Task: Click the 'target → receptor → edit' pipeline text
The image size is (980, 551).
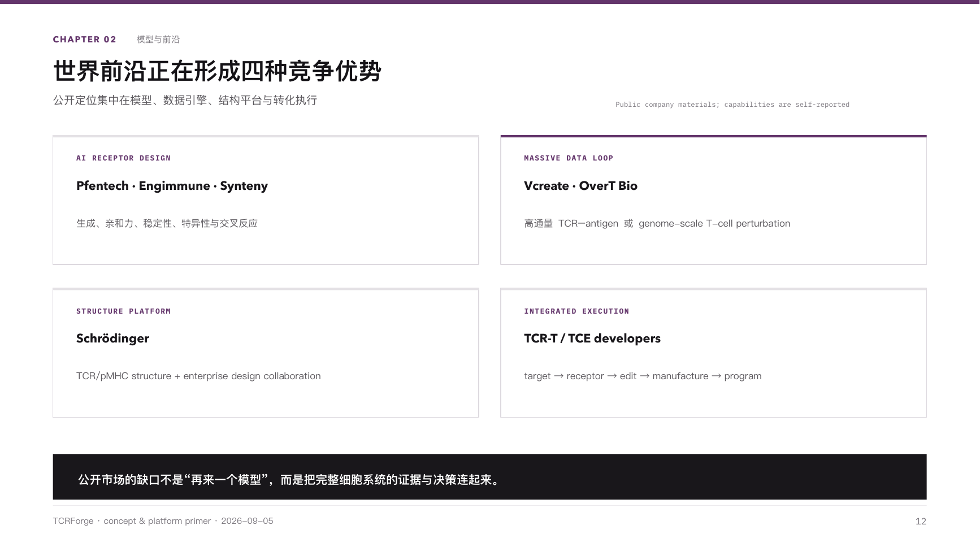Action: 643,376
